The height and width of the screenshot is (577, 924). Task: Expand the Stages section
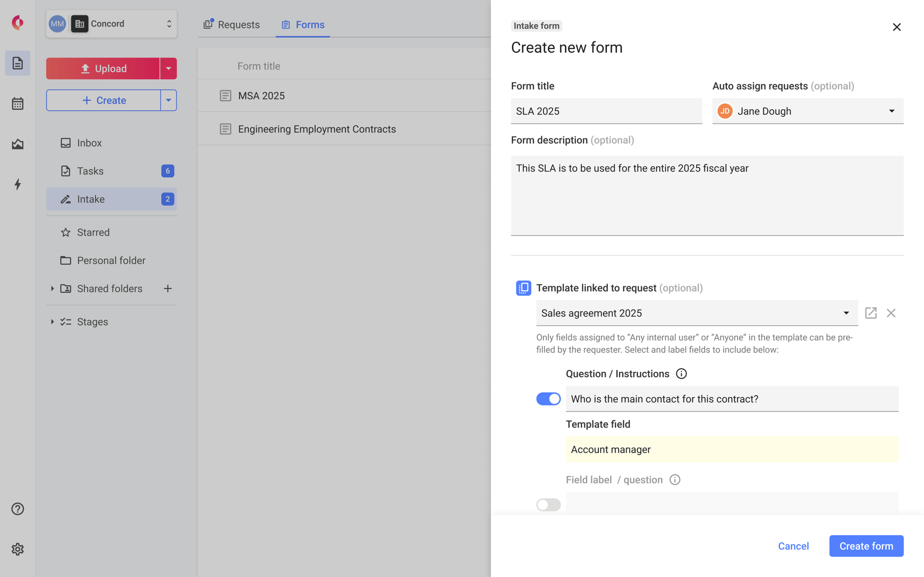pos(52,322)
